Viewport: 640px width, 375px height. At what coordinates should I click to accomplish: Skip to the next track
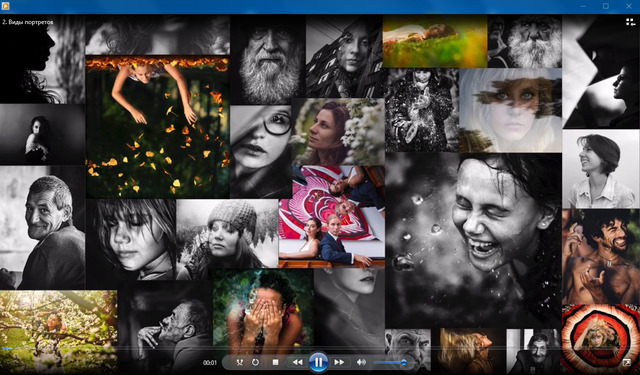point(339,362)
